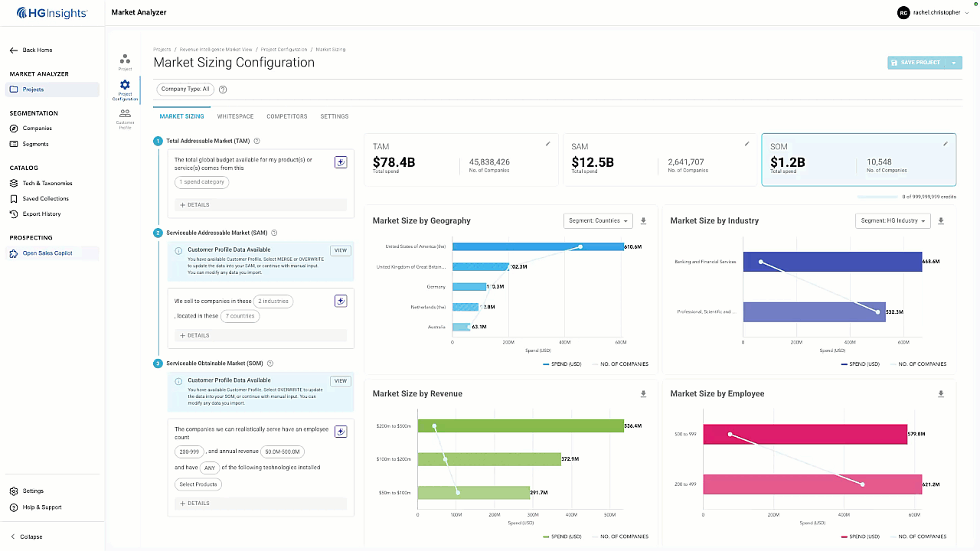Switch to the Whitespace tab
Viewport: 980px width, 551px height.
(235, 116)
